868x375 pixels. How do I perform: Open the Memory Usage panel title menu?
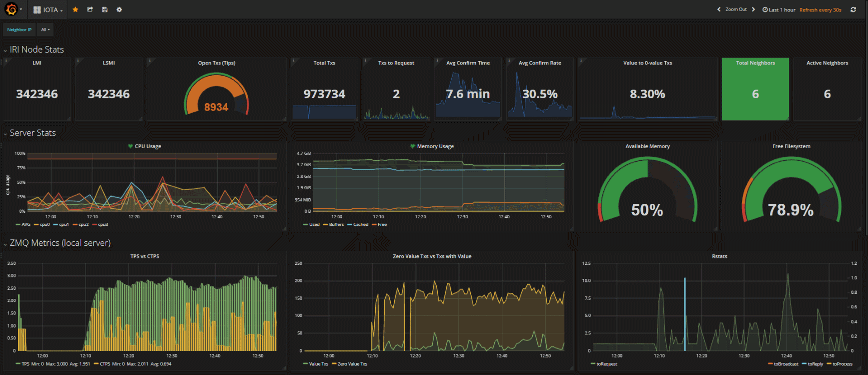click(435, 146)
